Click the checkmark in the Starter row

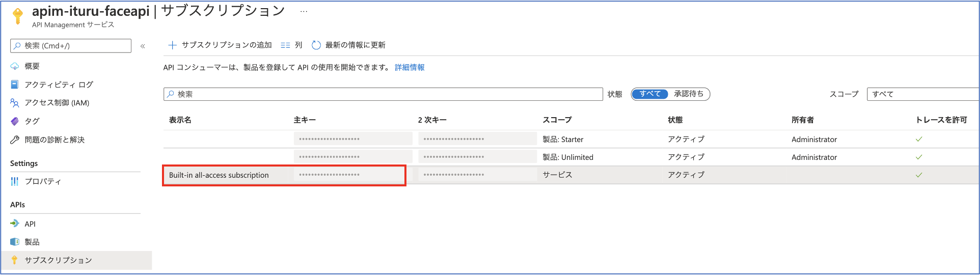919,139
